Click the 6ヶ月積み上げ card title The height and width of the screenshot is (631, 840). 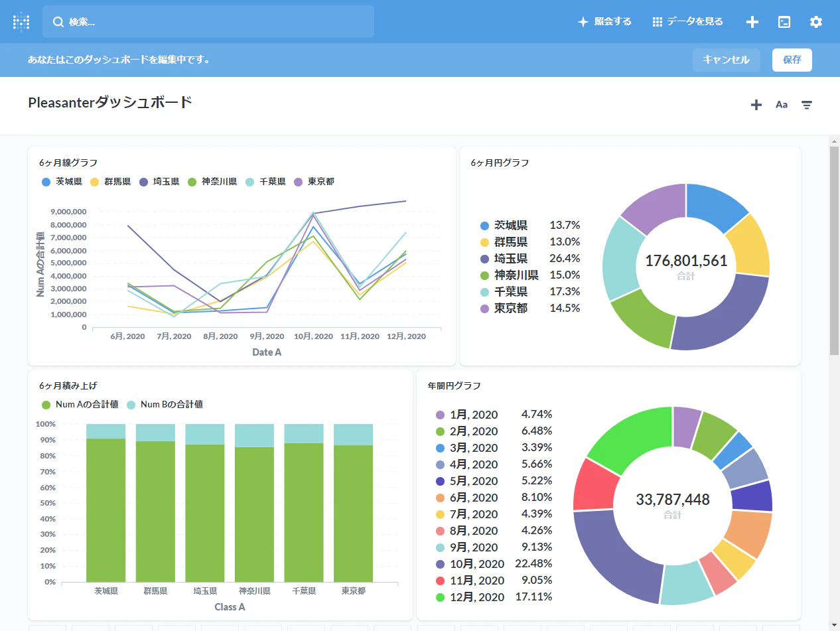pyautogui.click(x=68, y=386)
